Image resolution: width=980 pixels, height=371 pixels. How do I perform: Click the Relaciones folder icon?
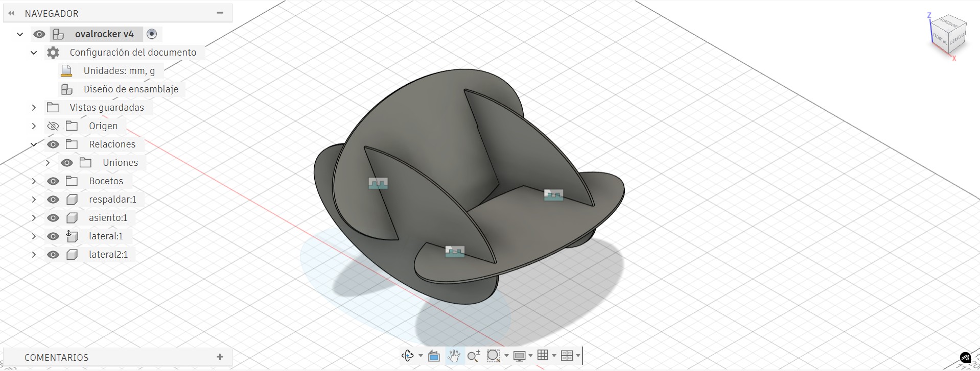pyautogui.click(x=72, y=144)
